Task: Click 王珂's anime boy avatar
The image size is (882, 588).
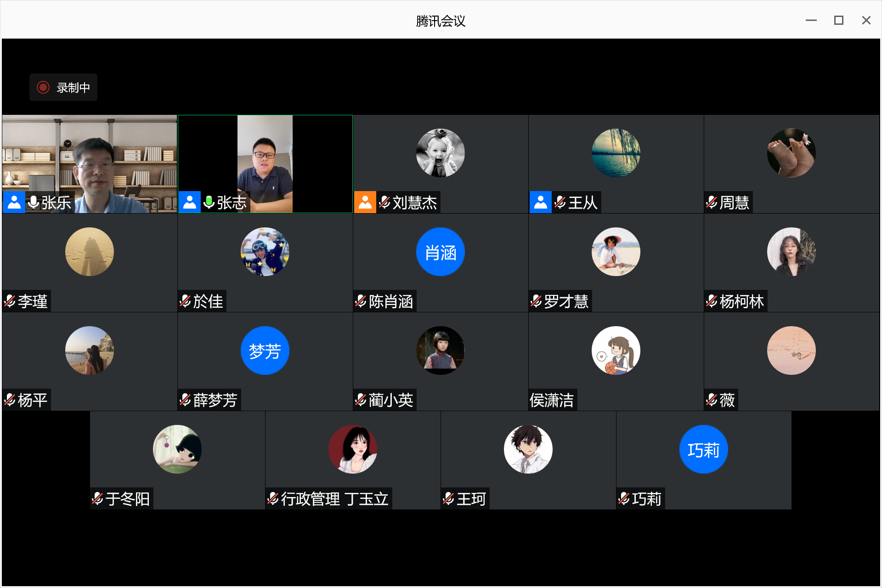Action: pyautogui.click(x=528, y=449)
